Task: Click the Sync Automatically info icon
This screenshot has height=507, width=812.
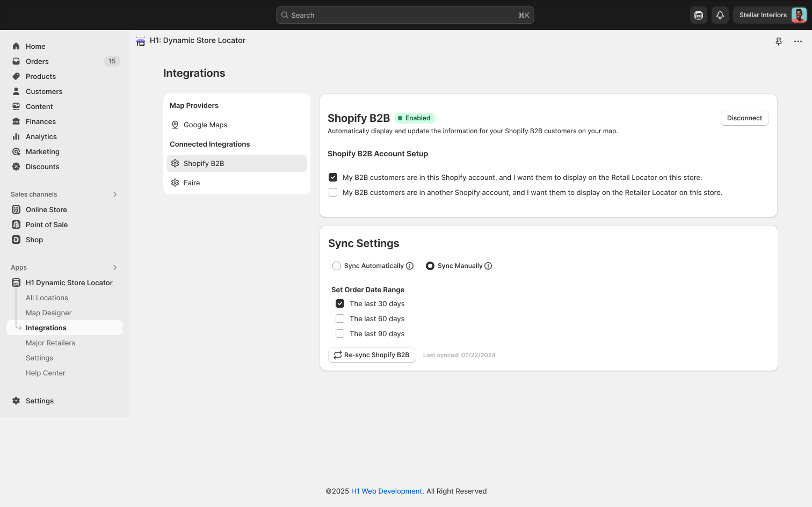Action: [x=410, y=266]
